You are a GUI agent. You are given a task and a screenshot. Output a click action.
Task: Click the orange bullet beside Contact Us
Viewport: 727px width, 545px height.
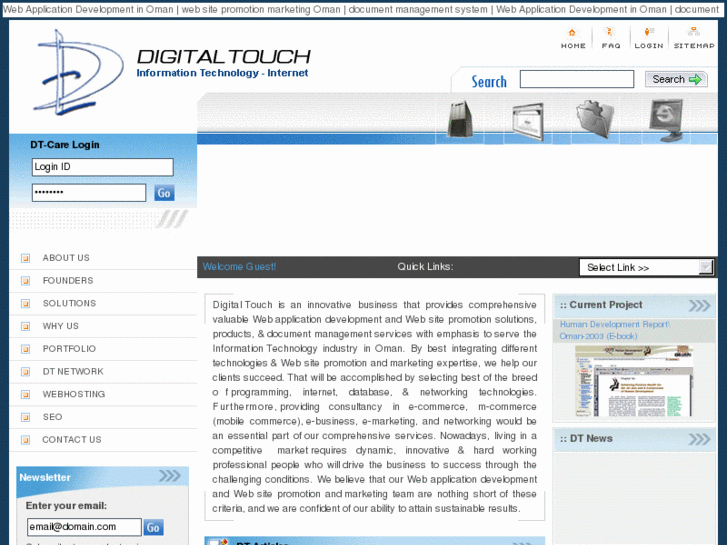click(26, 440)
